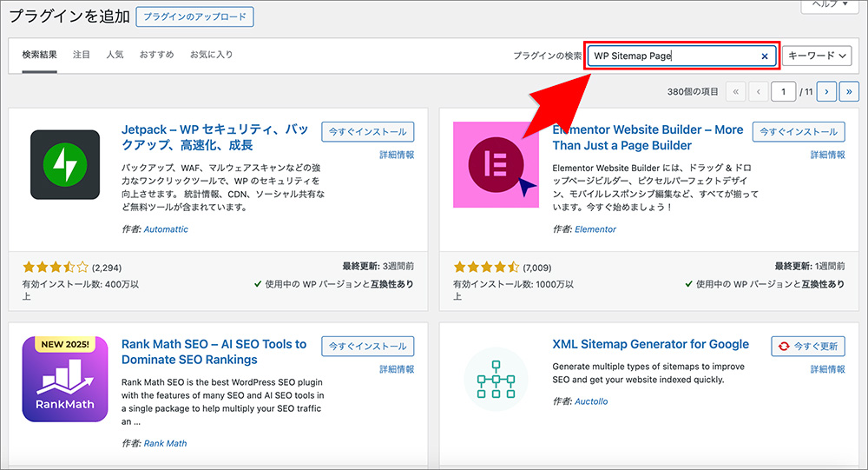This screenshot has width=868, height=470.
Task: Click Elementor 有効インストール数: 1000万以上 text
Action: pos(513,290)
